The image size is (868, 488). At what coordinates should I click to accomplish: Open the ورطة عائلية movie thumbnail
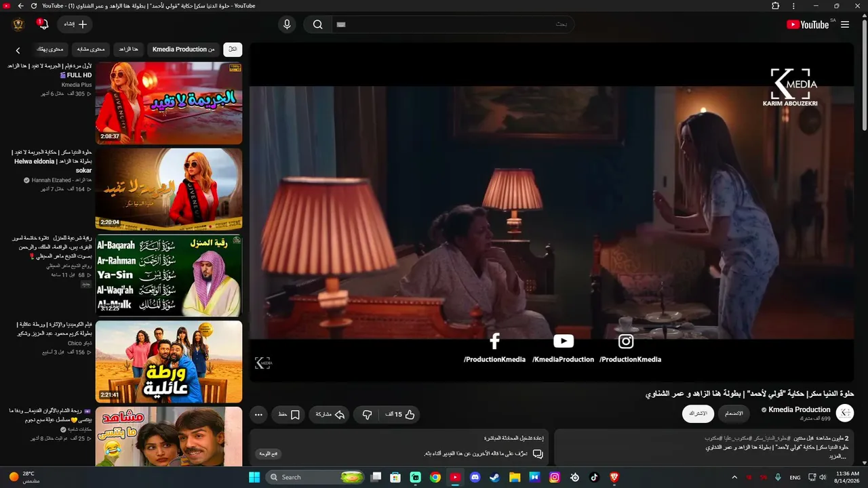point(169,361)
